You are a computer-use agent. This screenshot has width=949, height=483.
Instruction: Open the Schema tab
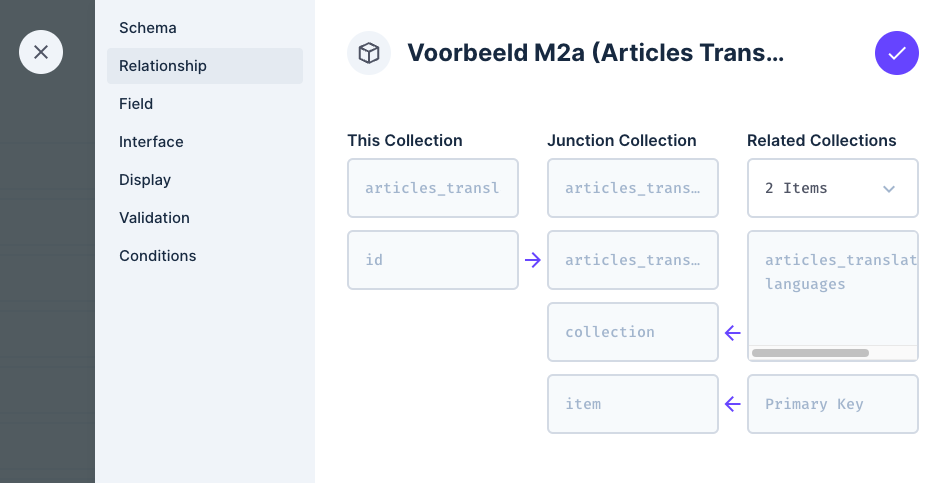pos(147,28)
